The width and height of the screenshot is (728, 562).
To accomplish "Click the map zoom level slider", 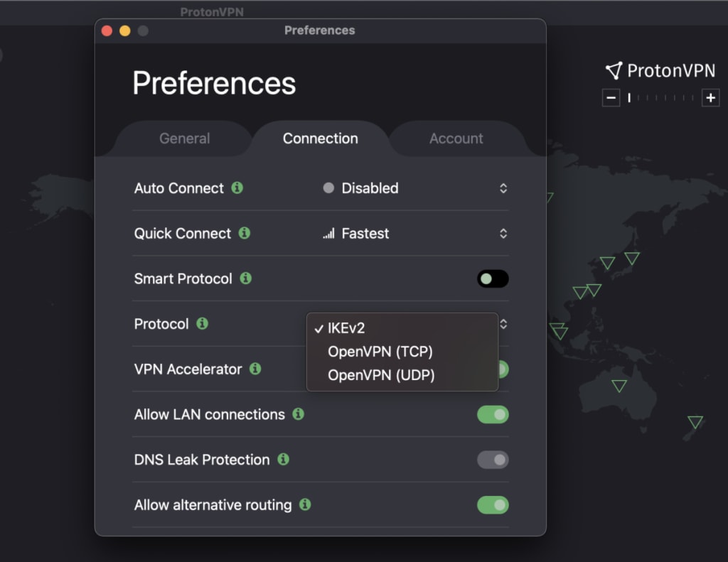I will (x=660, y=98).
